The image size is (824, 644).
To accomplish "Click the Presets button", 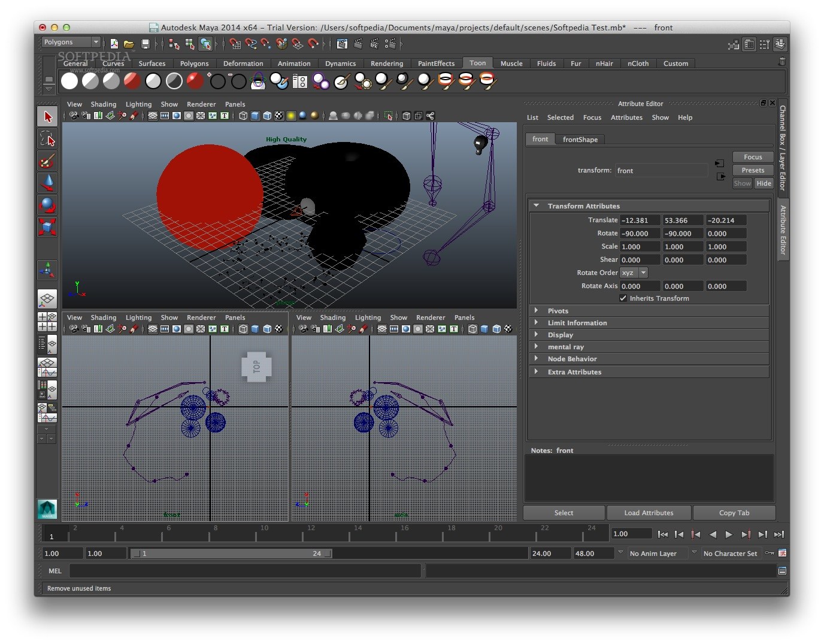I will [753, 170].
